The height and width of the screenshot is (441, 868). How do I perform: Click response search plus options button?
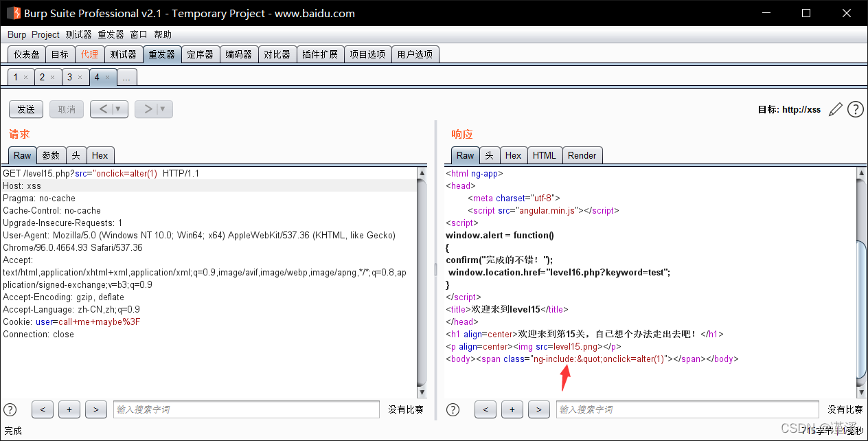click(512, 409)
